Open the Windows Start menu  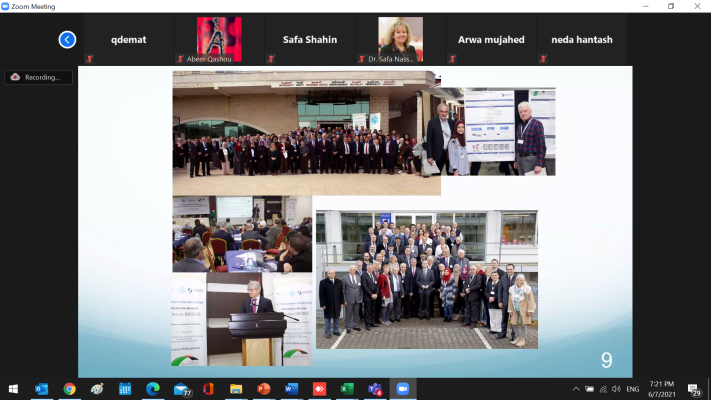coord(13,389)
